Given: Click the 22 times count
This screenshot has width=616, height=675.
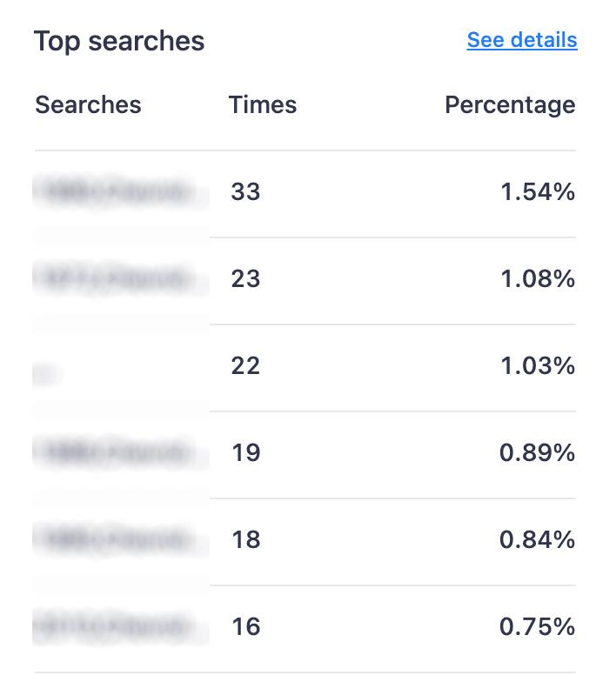Looking at the screenshot, I should point(246,366).
